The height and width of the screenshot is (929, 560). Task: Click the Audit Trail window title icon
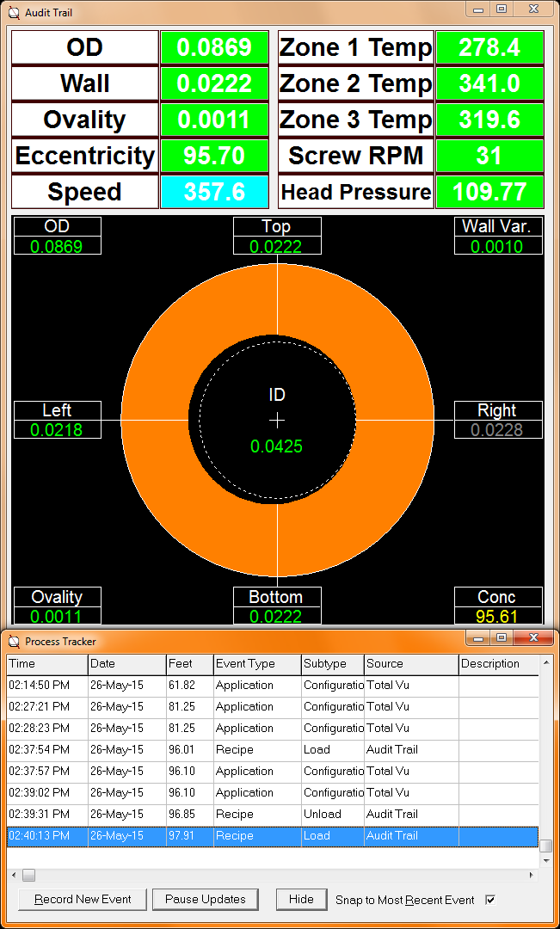pyautogui.click(x=13, y=13)
